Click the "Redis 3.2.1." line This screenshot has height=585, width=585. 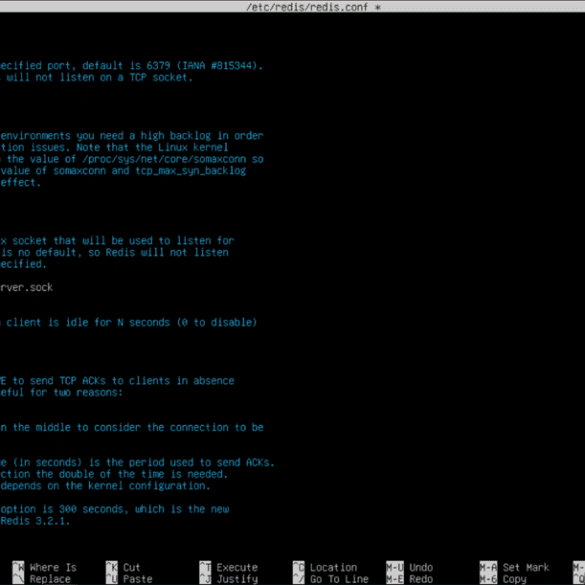tap(35, 521)
